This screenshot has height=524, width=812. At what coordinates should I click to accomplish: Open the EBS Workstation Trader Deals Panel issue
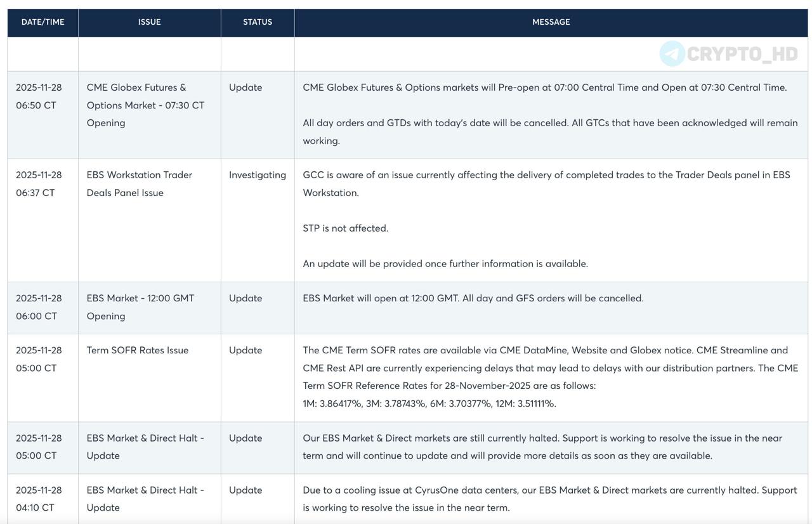click(x=139, y=184)
